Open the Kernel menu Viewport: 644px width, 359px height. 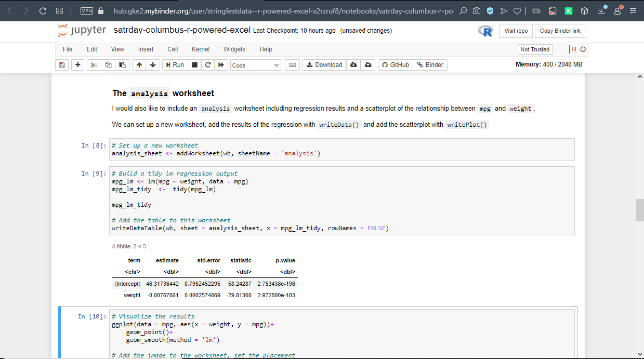200,49
